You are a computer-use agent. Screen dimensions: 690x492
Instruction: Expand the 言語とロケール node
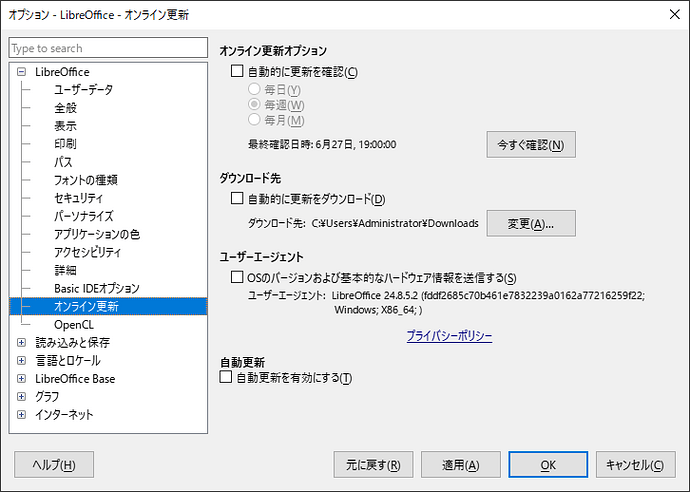point(21,360)
